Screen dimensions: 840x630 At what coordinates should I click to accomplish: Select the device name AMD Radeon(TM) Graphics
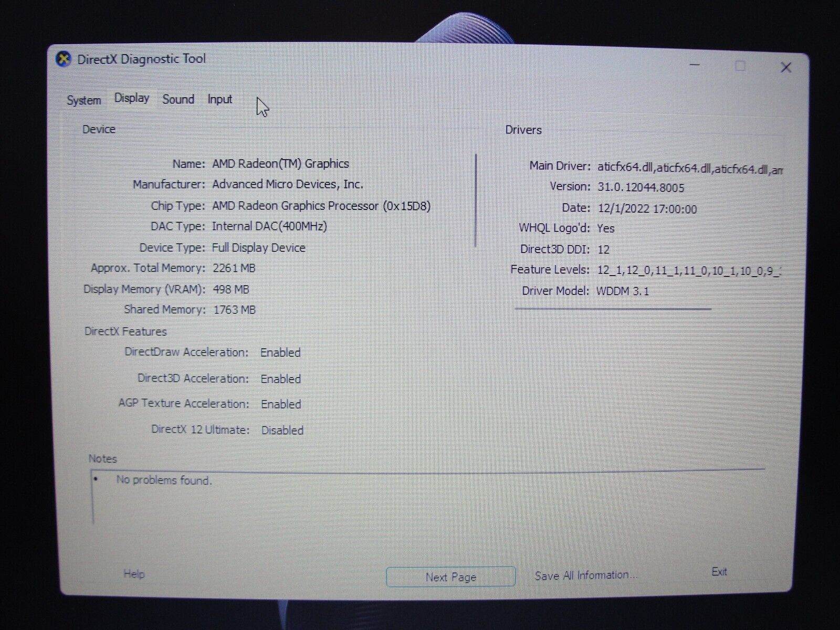[279, 163]
